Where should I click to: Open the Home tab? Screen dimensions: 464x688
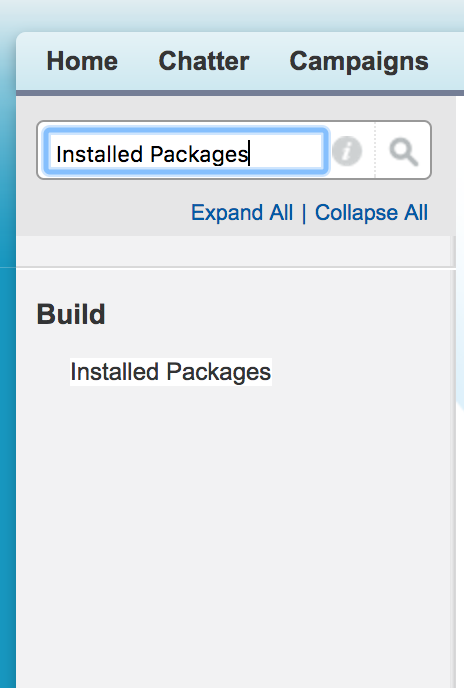(82, 61)
